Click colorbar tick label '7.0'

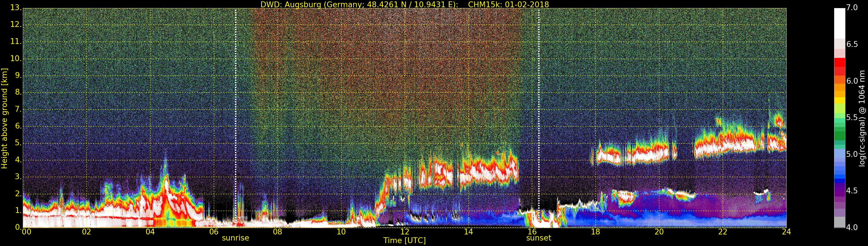tap(852, 8)
